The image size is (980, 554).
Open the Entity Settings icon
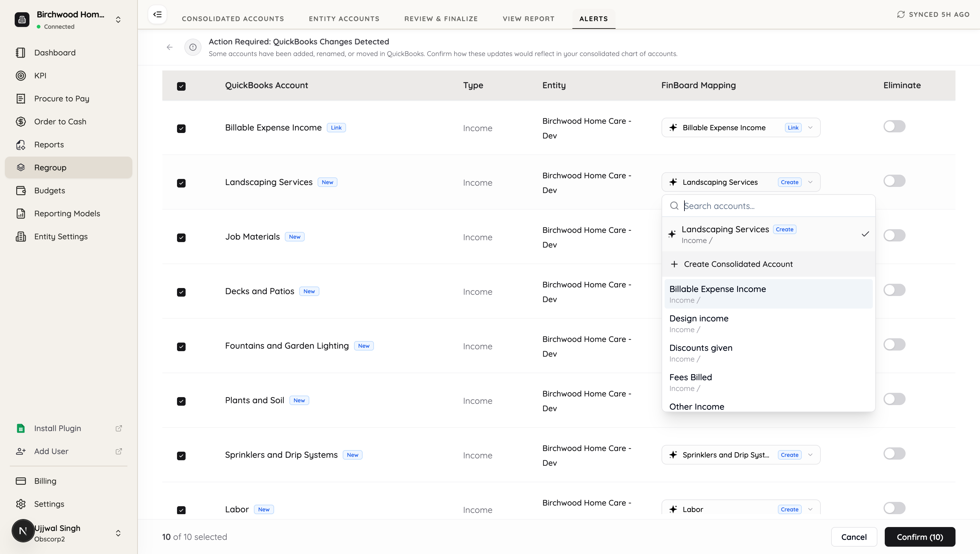pos(21,237)
